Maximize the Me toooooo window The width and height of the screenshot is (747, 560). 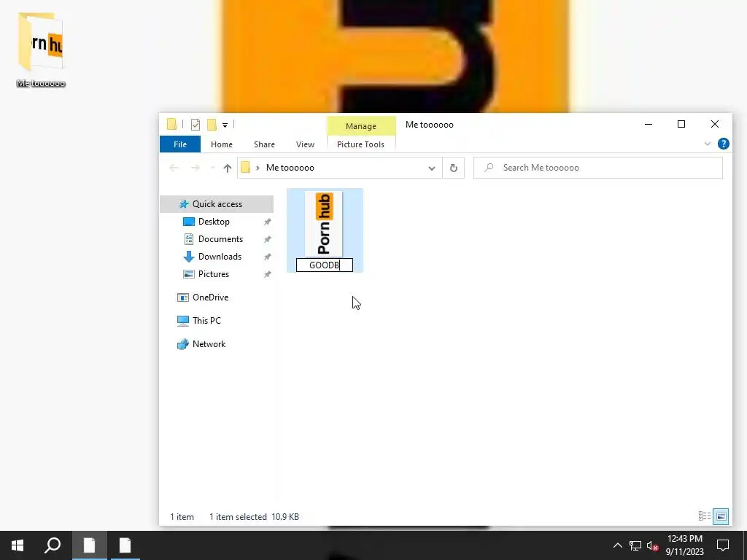click(x=681, y=124)
